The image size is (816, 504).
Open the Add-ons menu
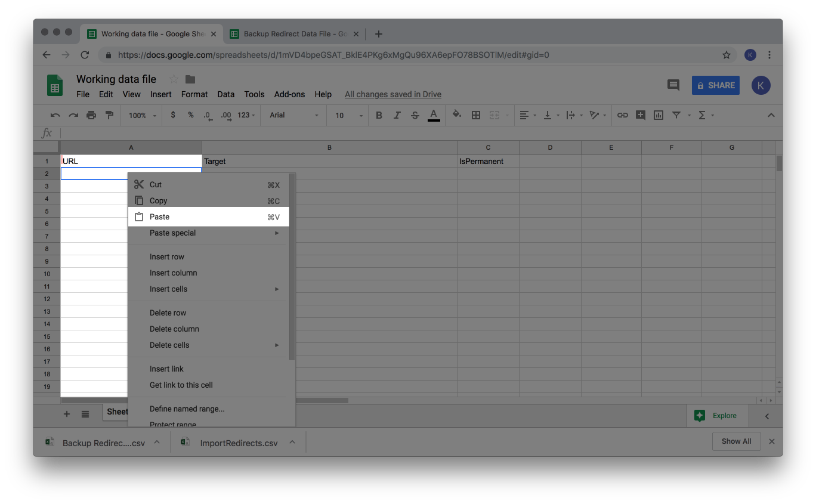point(289,94)
